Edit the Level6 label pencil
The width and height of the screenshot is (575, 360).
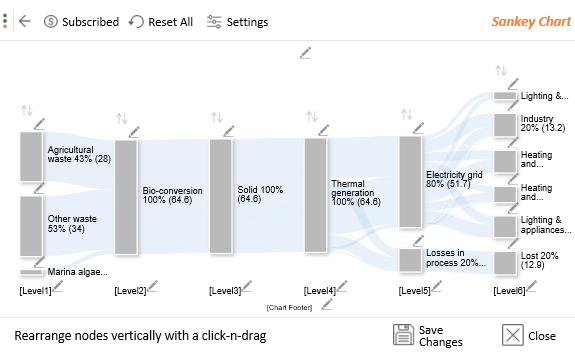click(531, 287)
